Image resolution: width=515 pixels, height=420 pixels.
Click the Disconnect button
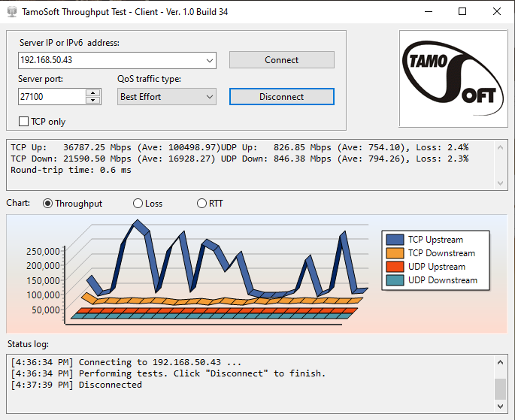(281, 97)
